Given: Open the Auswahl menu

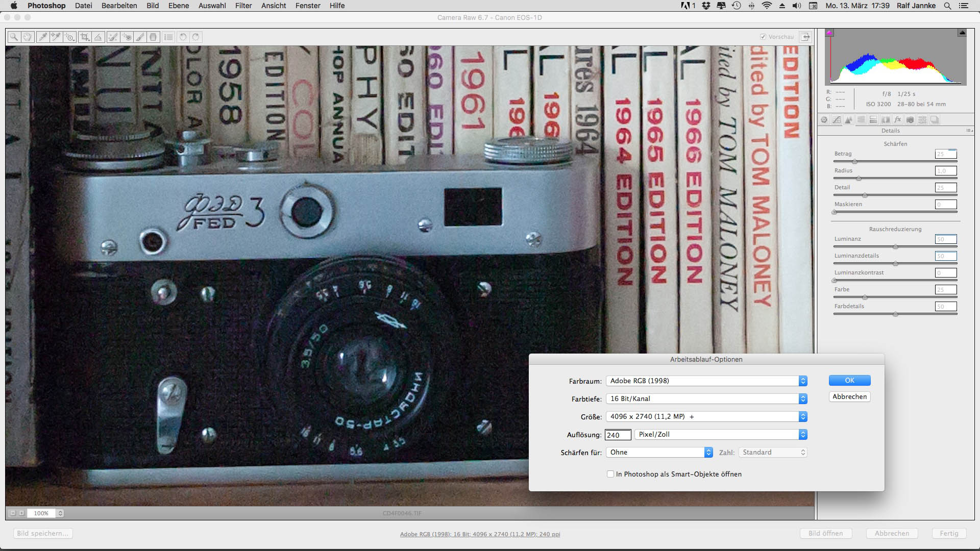Looking at the screenshot, I should (212, 6).
